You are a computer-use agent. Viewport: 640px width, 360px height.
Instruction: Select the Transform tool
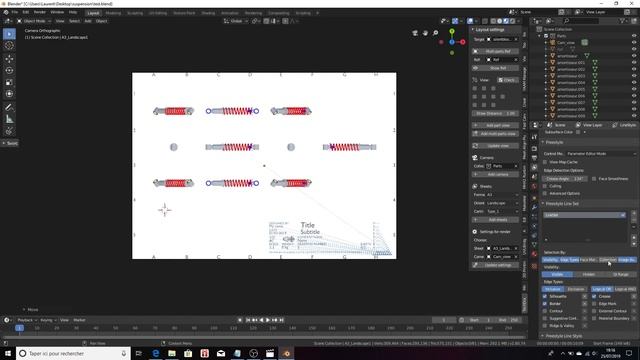coord(9,94)
